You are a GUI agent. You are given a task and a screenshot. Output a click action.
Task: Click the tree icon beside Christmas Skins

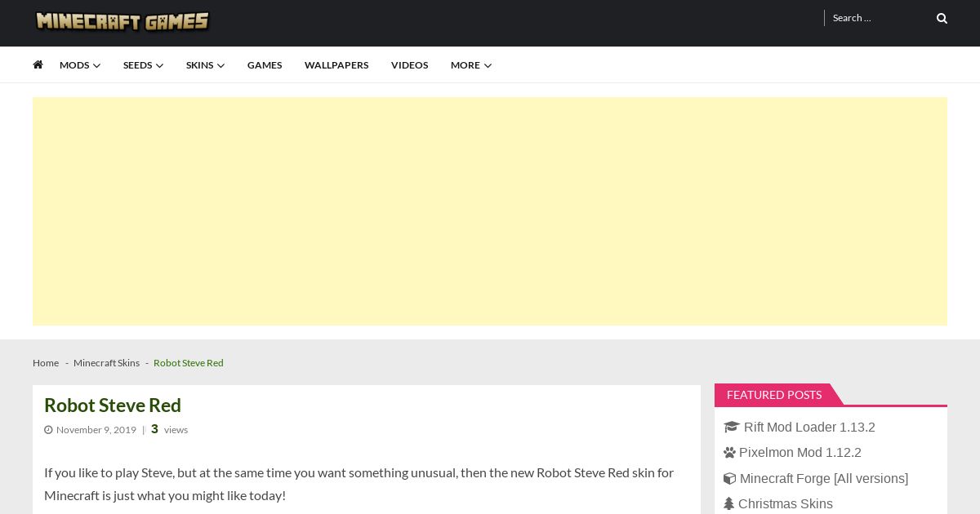[728, 504]
